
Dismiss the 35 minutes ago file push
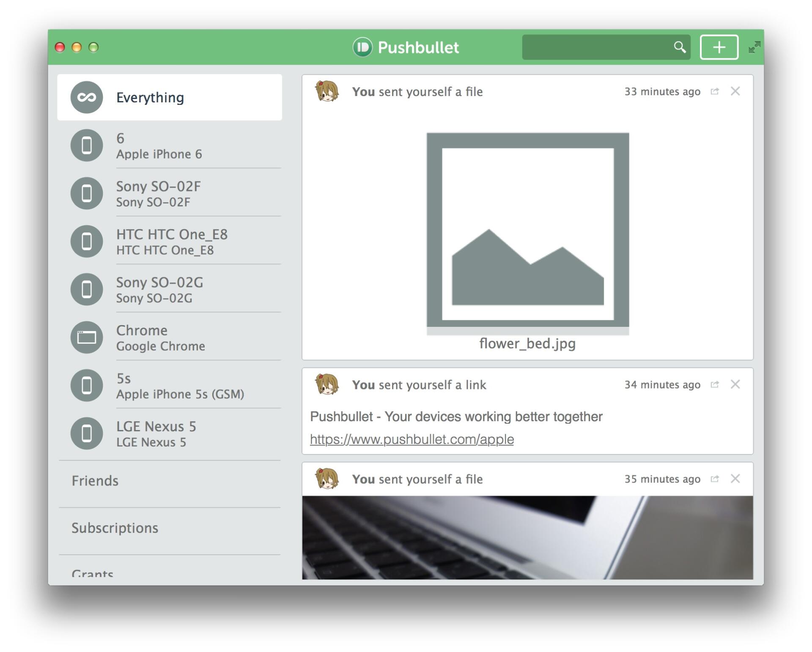tap(735, 479)
